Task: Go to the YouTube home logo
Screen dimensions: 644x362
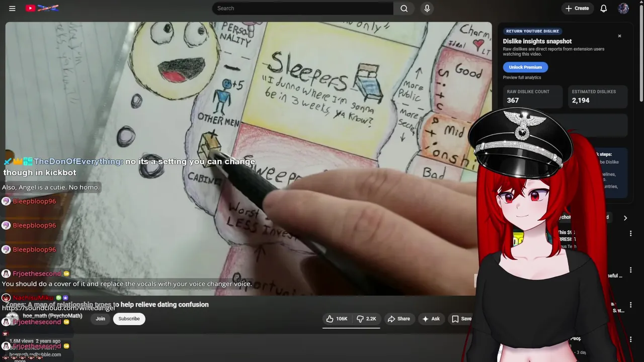Action: coord(42,8)
